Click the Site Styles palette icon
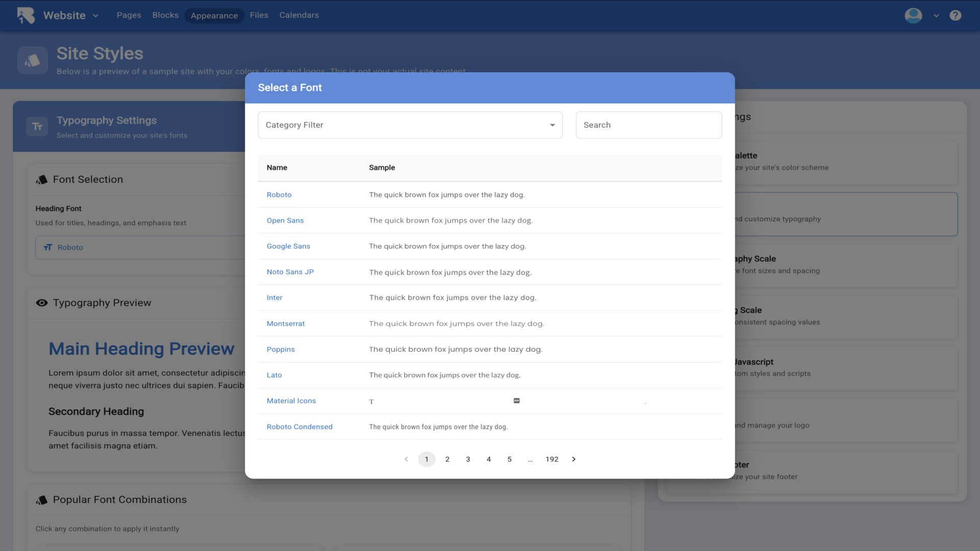The width and height of the screenshot is (980, 551). click(33, 61)
